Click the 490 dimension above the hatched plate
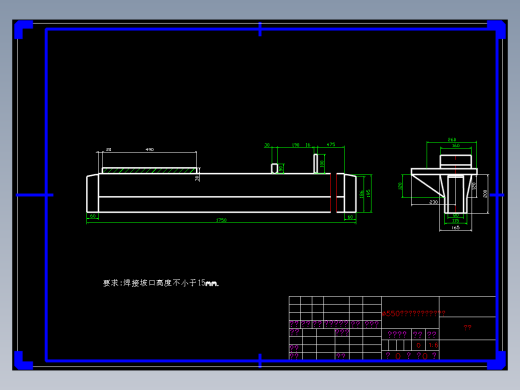The width and height of the screenshot is (520, 390). 150,149
